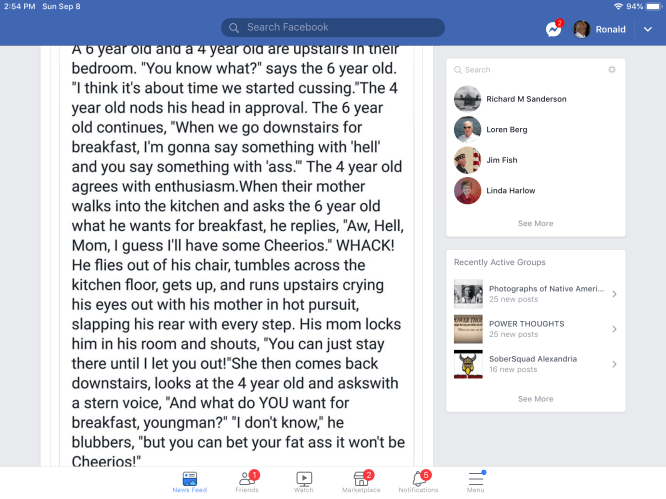Open chat with Richard M Sanderson
This screenshot has height=499, width=666.
point(526,99)
